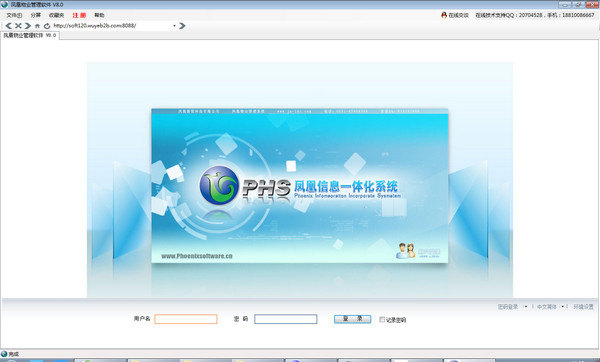This screenshot has width=600, height=362.
Task: Click the 登录 login button
Action: pyautogui.click(x=352, y=319)
